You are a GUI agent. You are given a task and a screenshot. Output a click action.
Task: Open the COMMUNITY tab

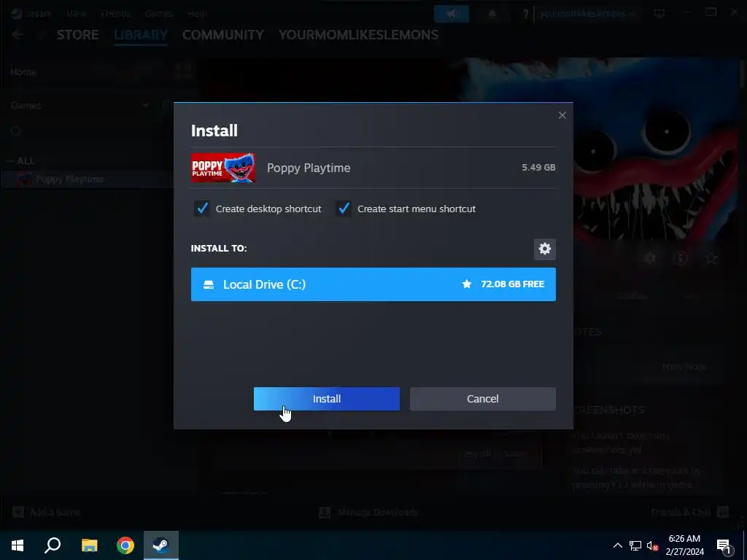click(223, 35)
